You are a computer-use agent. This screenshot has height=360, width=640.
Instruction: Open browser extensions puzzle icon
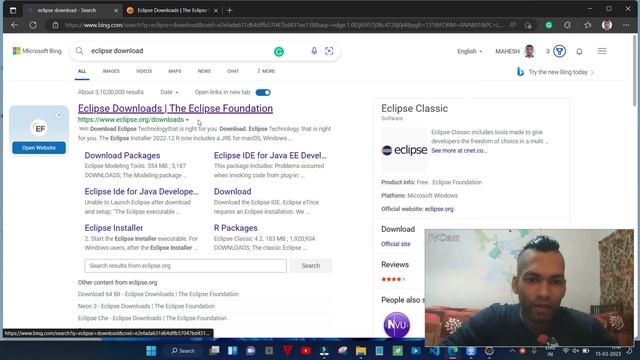568,25
